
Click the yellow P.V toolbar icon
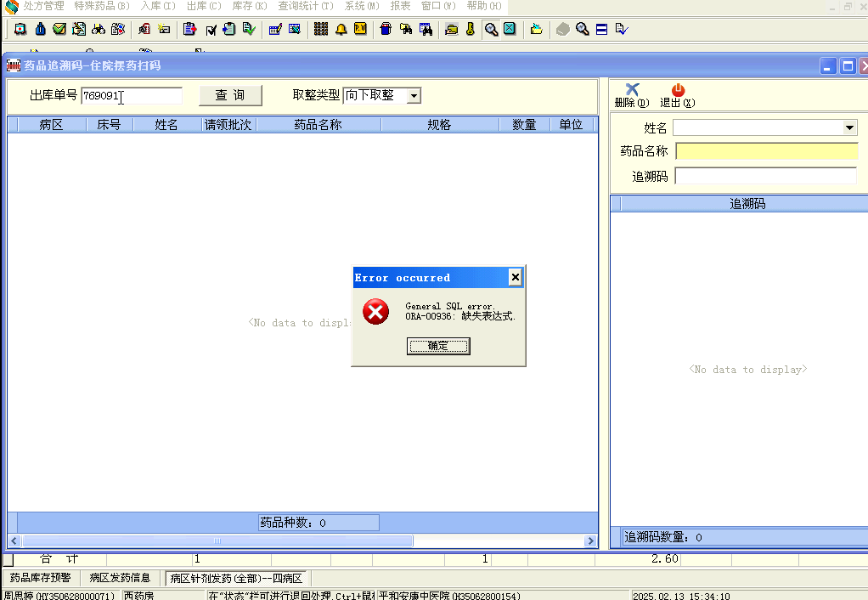coord(360,29)
